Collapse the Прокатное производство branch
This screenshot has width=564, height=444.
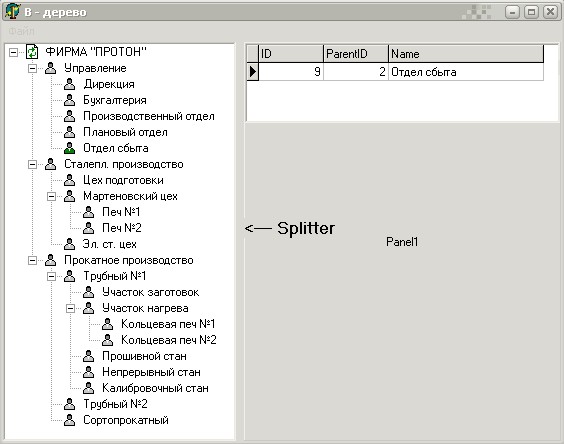click(x=32, y=260)
